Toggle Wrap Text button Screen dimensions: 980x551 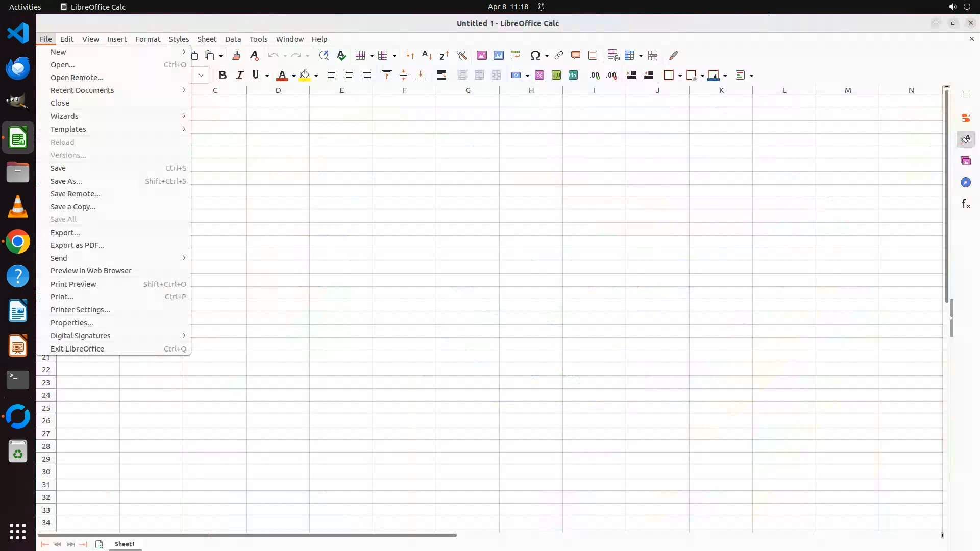pyautogui.click(x=442, y=75)
